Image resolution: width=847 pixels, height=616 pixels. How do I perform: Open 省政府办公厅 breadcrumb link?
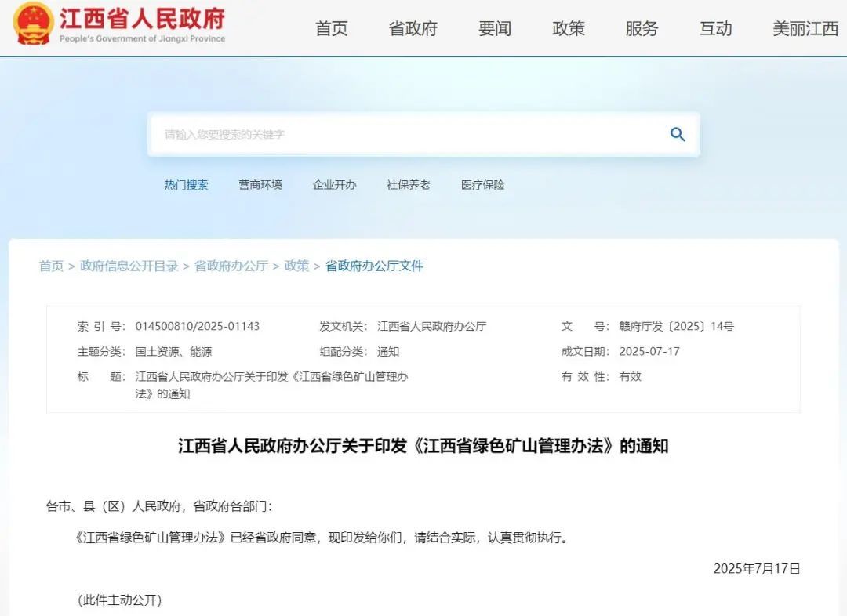(231, 266)
